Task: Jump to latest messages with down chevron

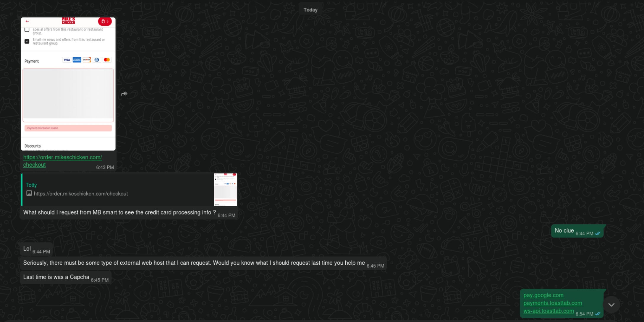Action: tap(611, 305)
